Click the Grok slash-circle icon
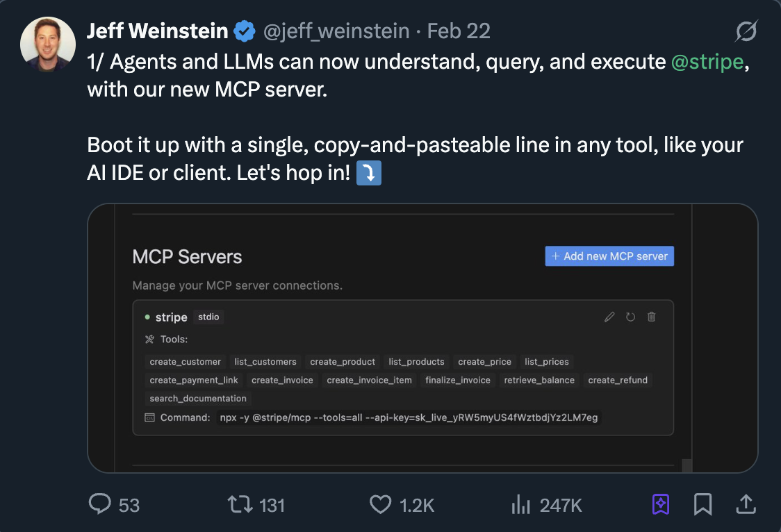 click(746, 31)
